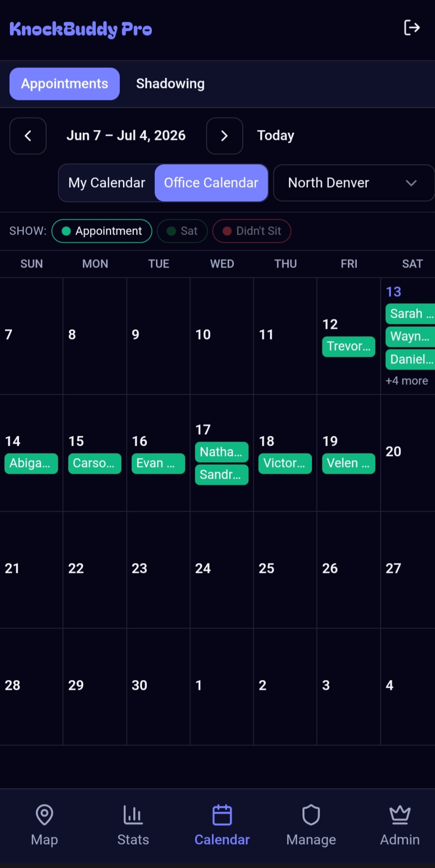The width and height of the screenshot is (435, 868).
Task: Click the SAT column header
Action: pos(412,264)
